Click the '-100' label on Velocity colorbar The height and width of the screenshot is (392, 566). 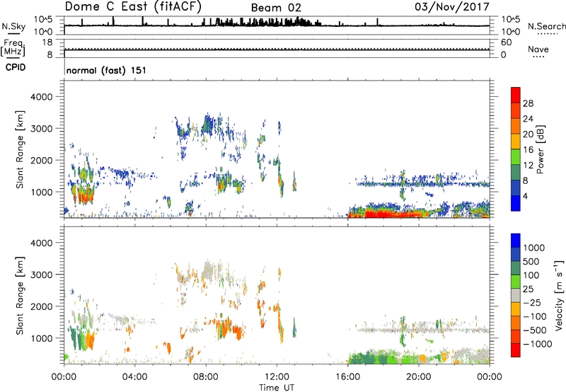pos(535,316)
